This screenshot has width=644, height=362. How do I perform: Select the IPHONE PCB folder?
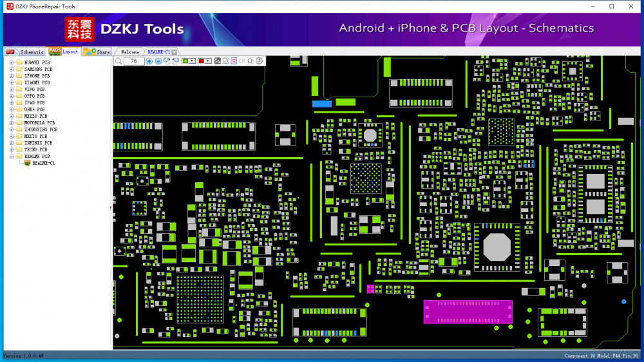(x=37, y=76)
